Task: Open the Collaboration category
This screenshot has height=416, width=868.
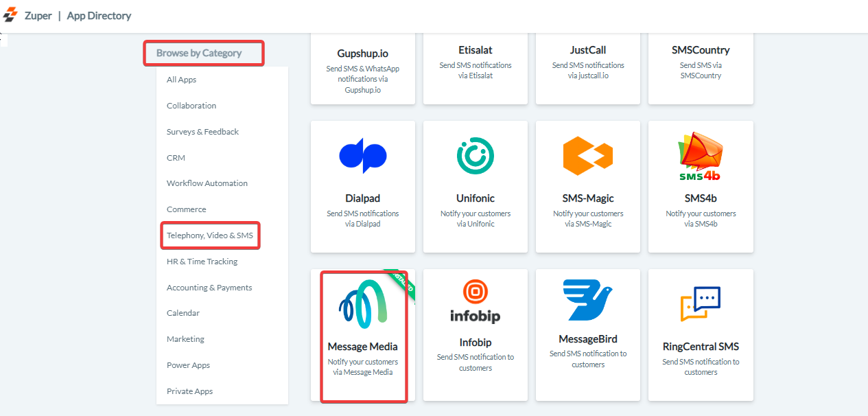Action: click(191, 106)
